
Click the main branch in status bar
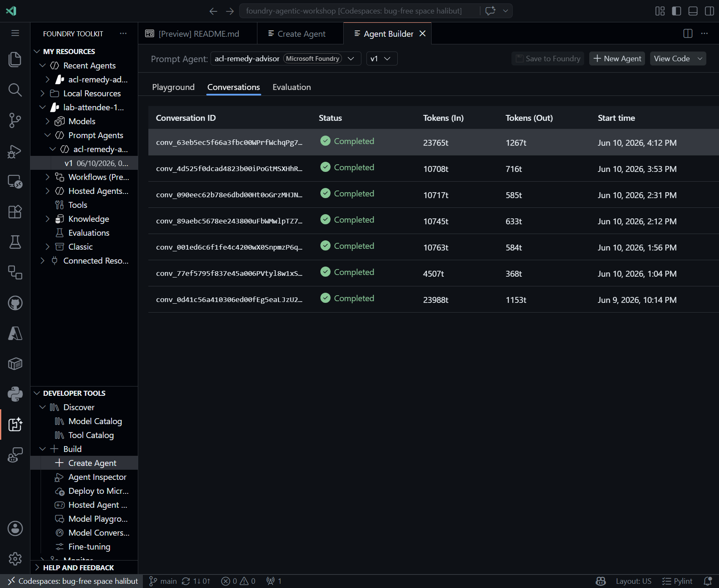coord(163,581)
